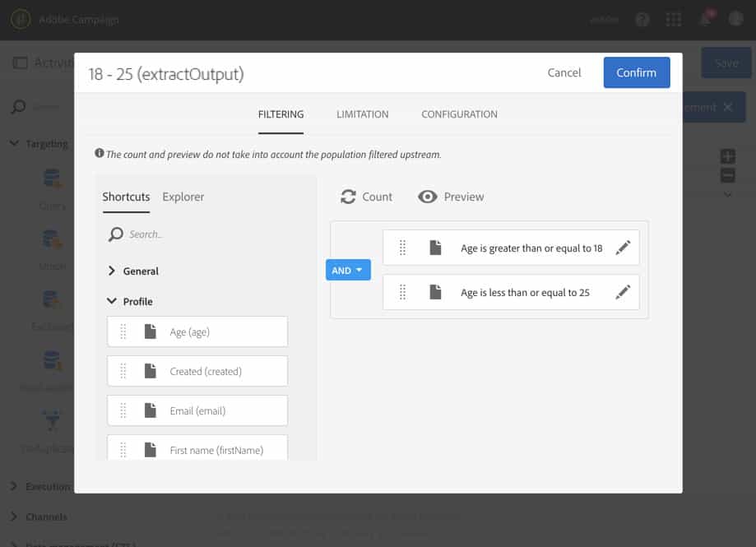Click the document icon of Created (created)
The height and width of the screenshot is (547, 756).
click(151, 371)
